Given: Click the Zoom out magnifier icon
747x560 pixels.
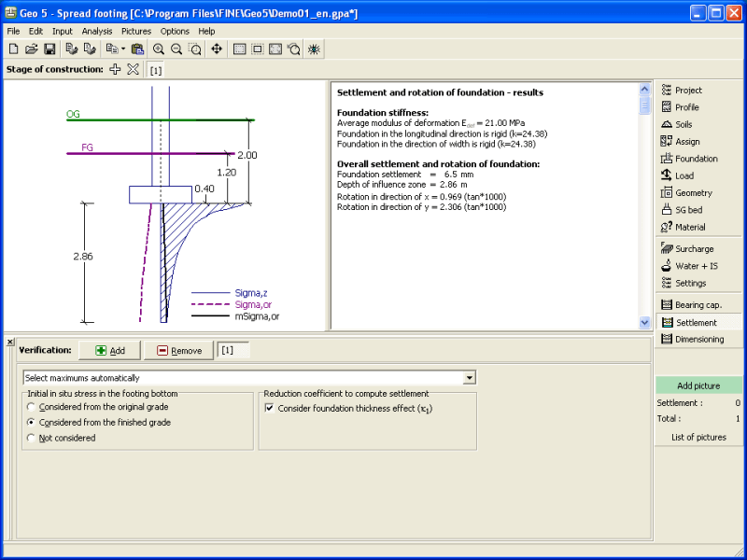Looking at the screenshot, I should 176,49.
